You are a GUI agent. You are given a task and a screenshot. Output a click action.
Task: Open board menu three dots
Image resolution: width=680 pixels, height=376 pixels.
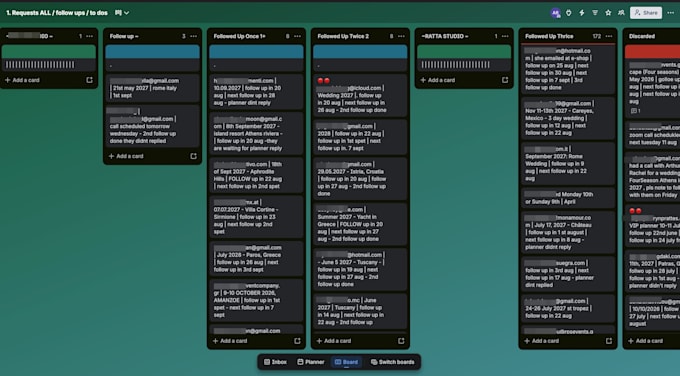(x=670, y=13)
